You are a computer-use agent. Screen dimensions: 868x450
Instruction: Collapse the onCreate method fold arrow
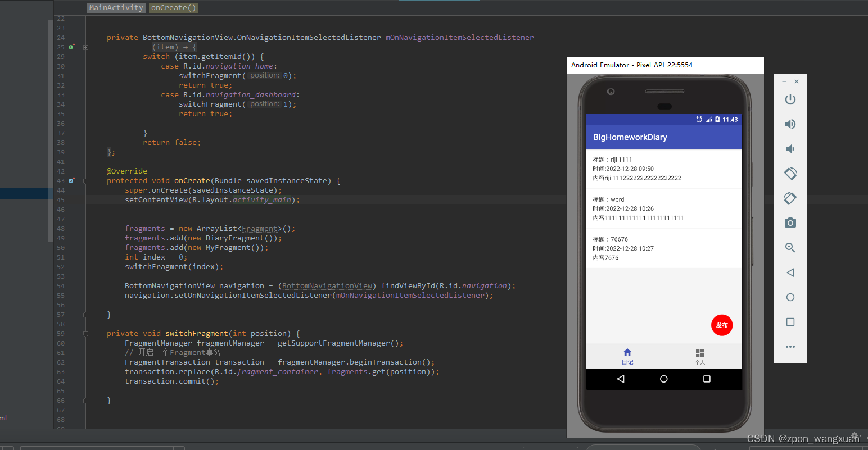(x=85, y=181)
